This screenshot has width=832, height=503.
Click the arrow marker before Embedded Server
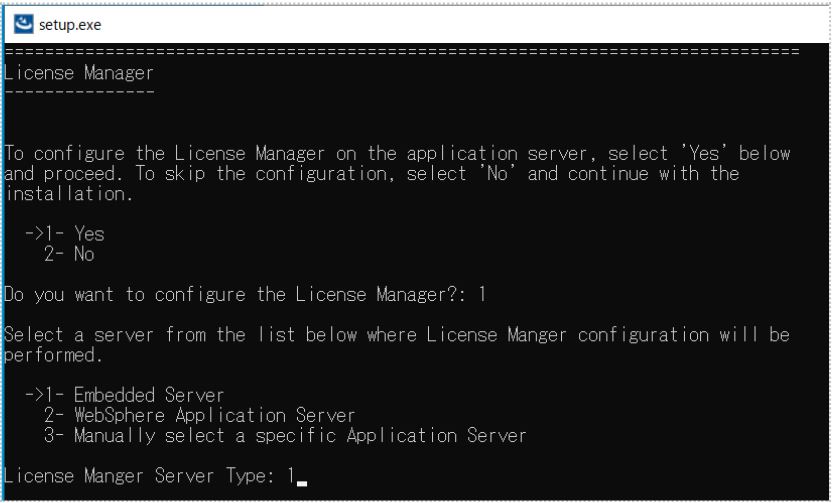coord(36,396)
